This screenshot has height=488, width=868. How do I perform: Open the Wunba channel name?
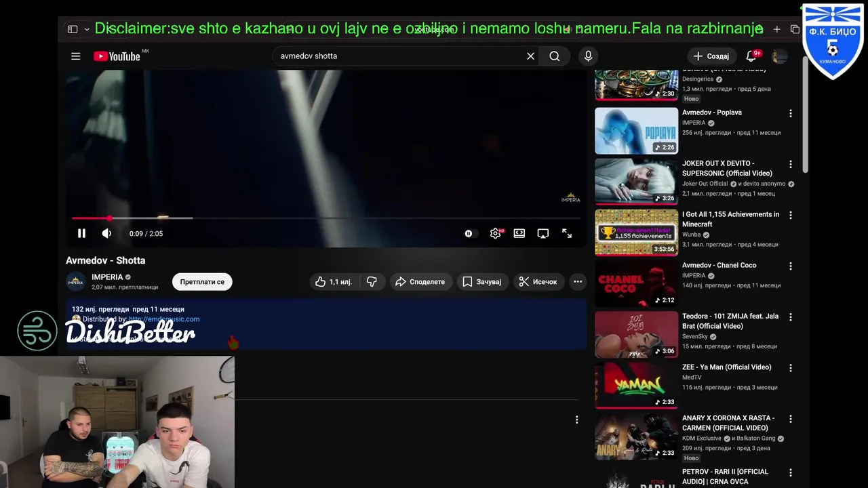pos(691,235)
